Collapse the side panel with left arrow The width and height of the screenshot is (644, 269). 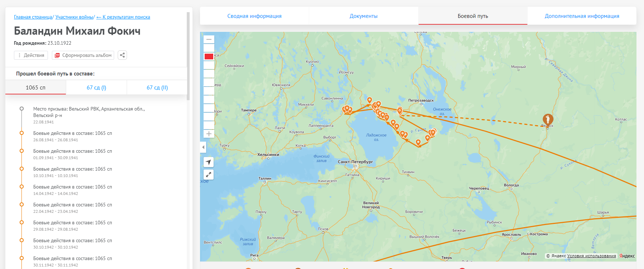point(203,147)
